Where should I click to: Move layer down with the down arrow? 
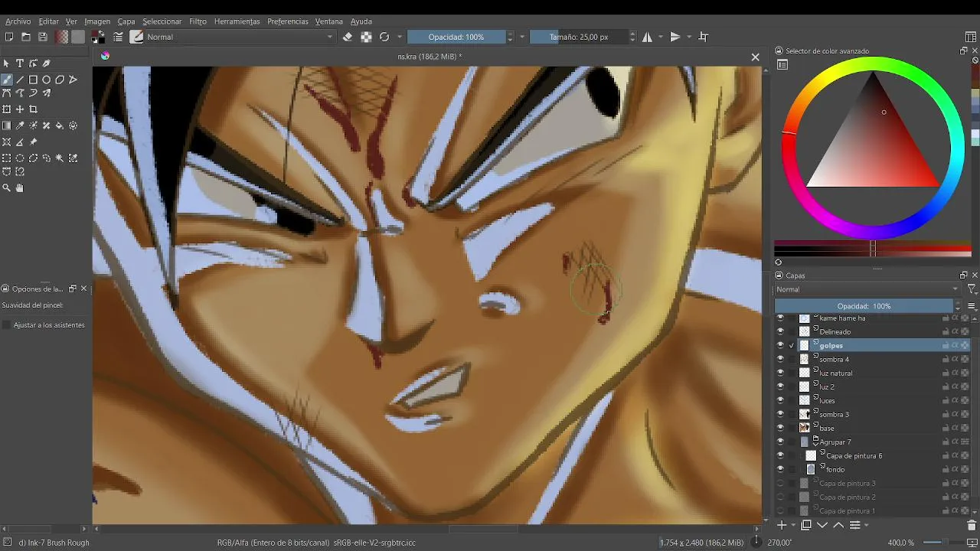click(822, 525)
